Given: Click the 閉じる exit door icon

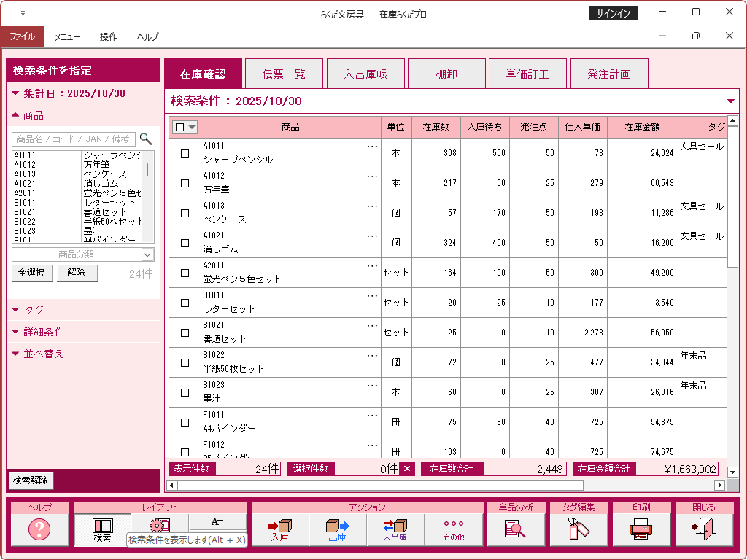Looking at the screenshot, I should [703, 529].
